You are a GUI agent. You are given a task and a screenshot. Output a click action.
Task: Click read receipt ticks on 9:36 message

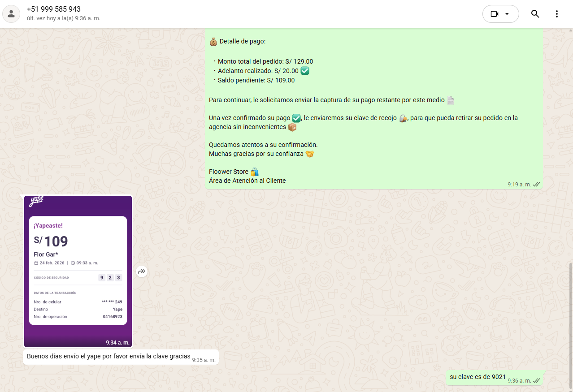[x=536, y=380]
